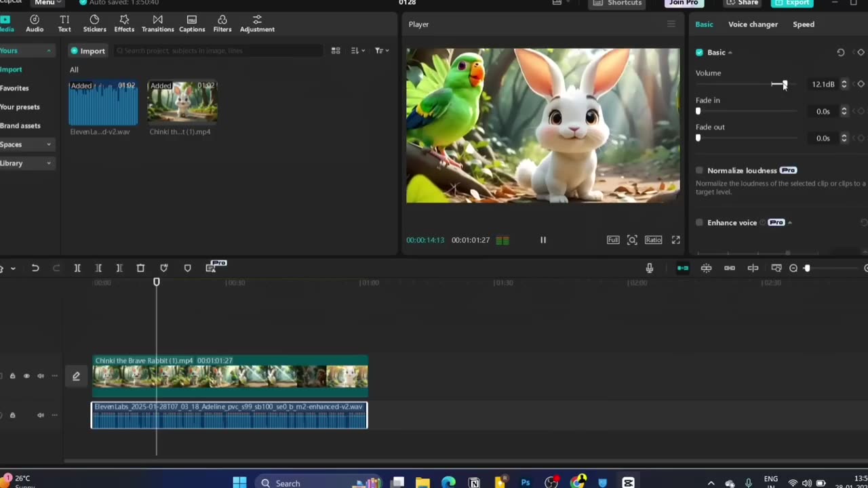The image size is (868, 488).
Task: Pause the player playback
Action: (x=542, y=240)
